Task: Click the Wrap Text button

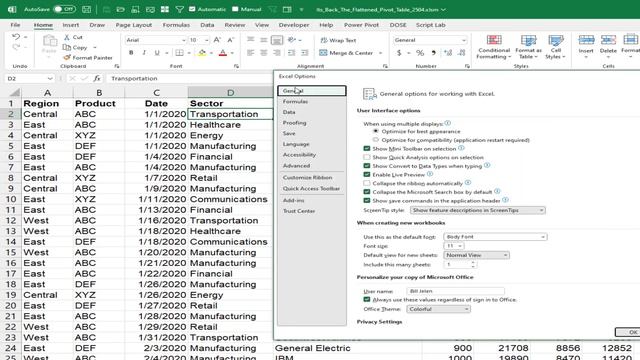Action: click(x=338, y=40)
